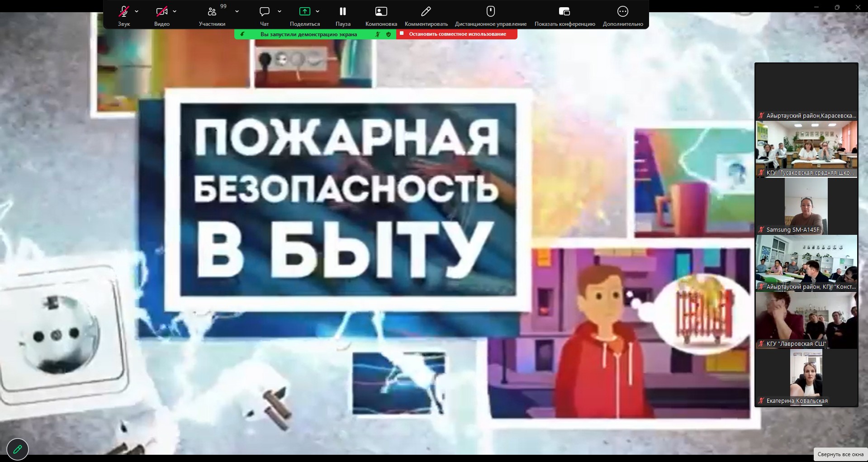Select the Комментировать annotation pencil
The image size is (868, 462).
point(426,12)
